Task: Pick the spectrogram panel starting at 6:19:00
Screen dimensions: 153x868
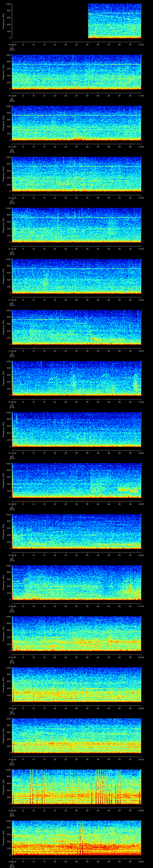Action: click(77, 531)
